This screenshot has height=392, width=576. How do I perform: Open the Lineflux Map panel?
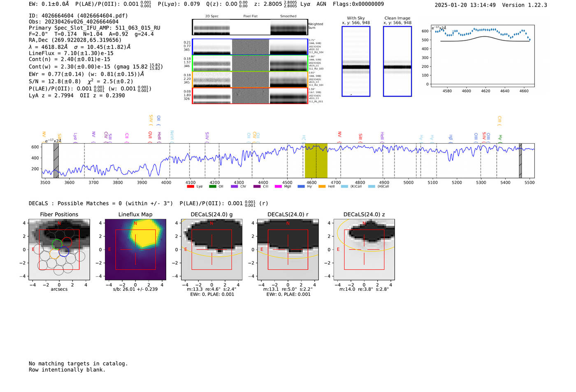coord(135,250)
